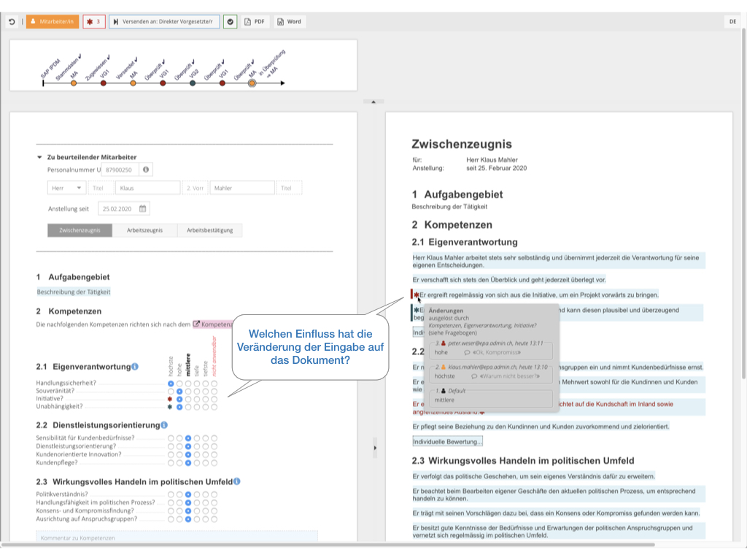Click Beschreibung der Tätigkeit in form
Screen dimensions: 747x560
click(x=74, y=292)
